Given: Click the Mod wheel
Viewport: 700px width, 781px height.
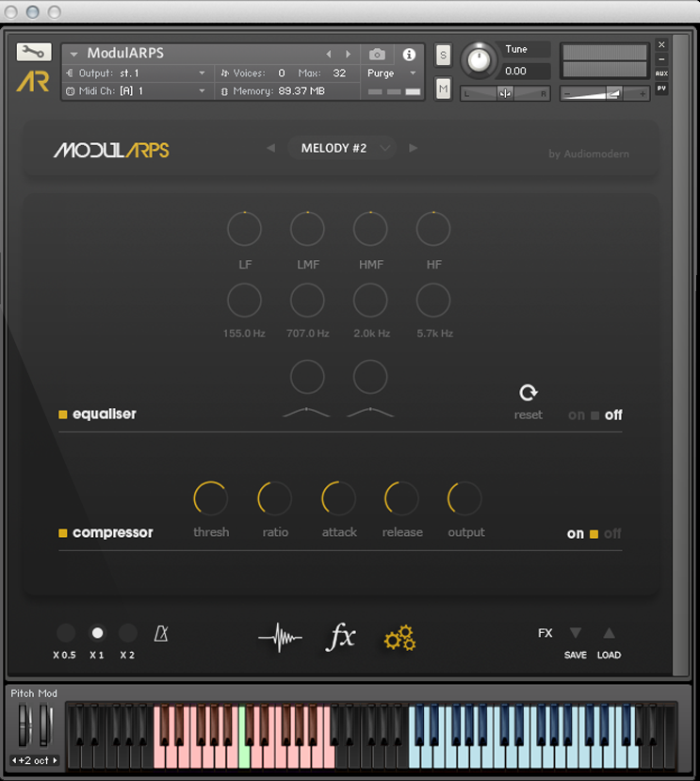Looking at the screenshot, I should 45,724.
